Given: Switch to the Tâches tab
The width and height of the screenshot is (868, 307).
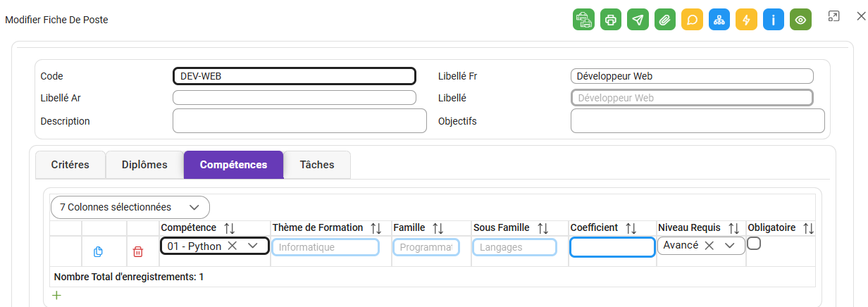Looking at the screenshot, I should pyautogui.click(x=317, y=165).
